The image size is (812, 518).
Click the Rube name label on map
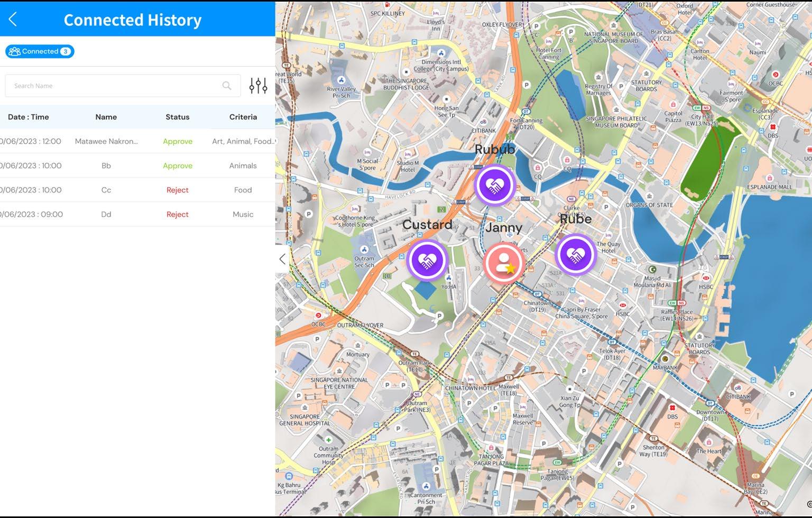(576, 219)
